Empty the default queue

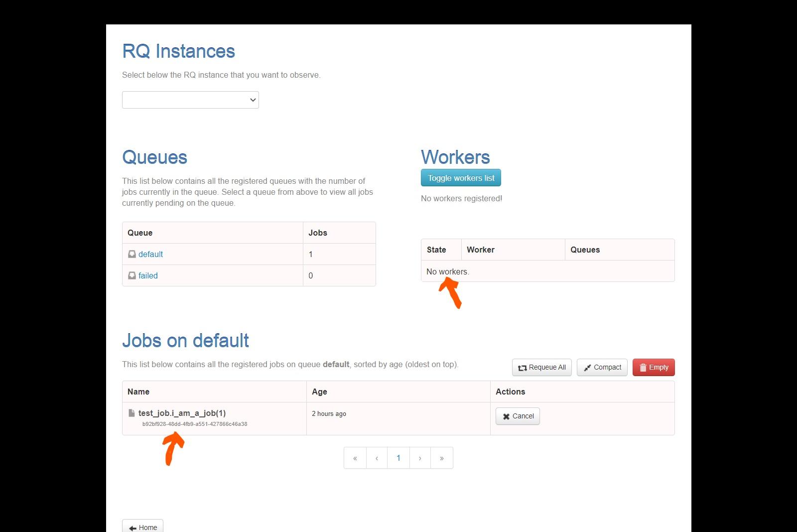(x=654, y=367)
